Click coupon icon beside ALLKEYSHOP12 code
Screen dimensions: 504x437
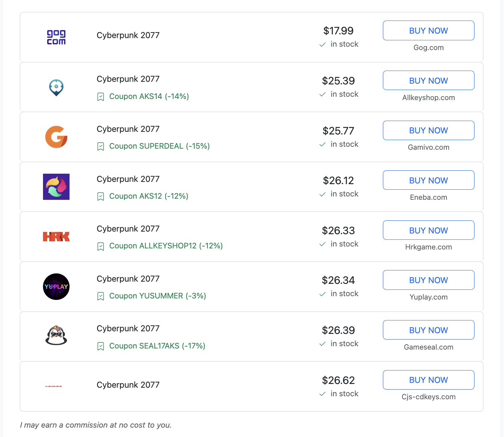pos(101,246)
